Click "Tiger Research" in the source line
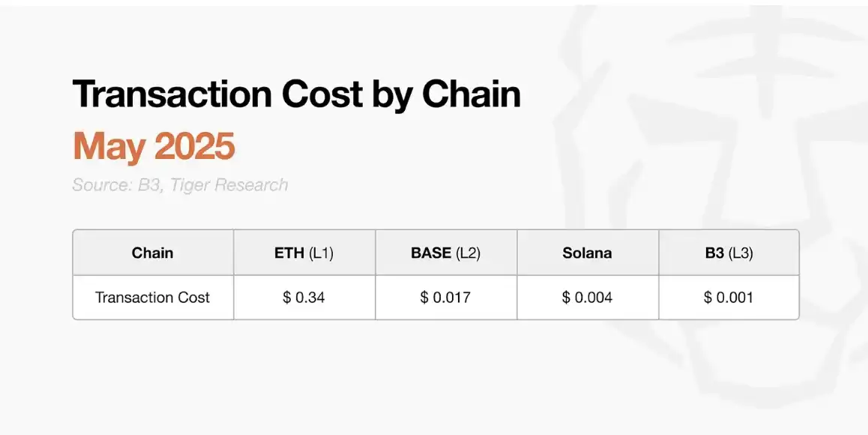Image resolution: width=868 pixels, height=435 pixels. (229, 185)
